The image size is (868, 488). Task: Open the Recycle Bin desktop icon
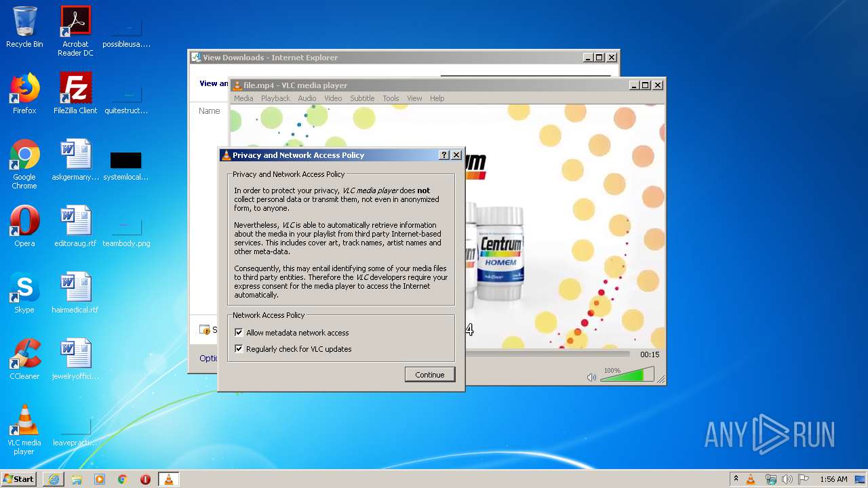click(24, 27)
